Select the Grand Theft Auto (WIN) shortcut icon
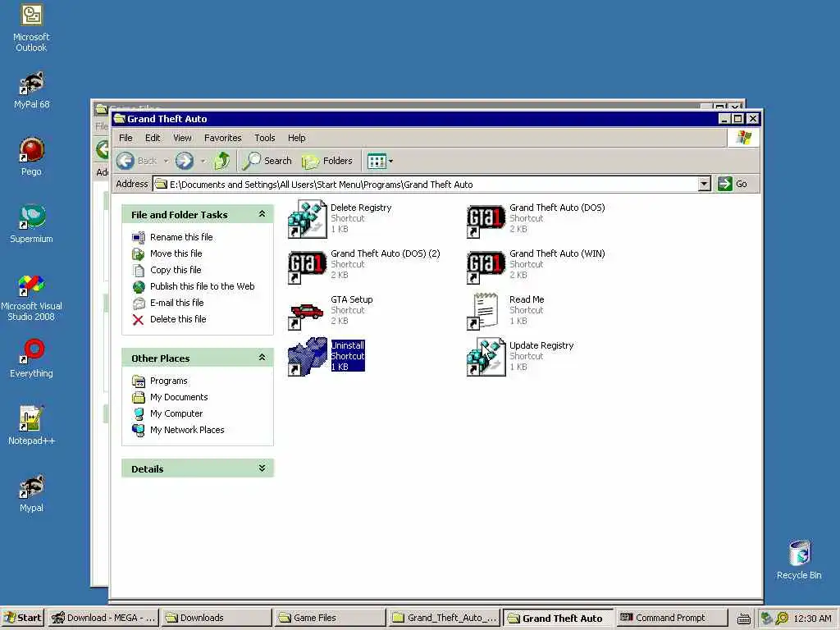 486,266
